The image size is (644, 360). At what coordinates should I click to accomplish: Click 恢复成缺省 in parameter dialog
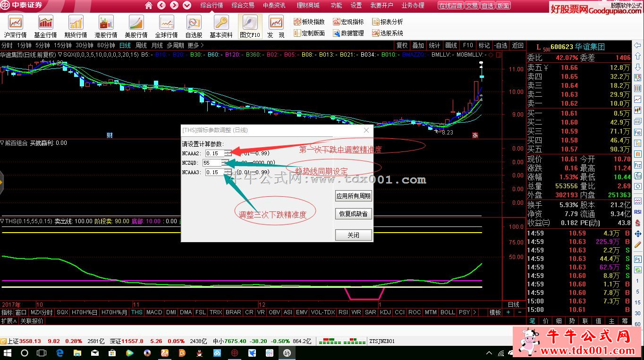pyautogui.click(x=353, y=214)
